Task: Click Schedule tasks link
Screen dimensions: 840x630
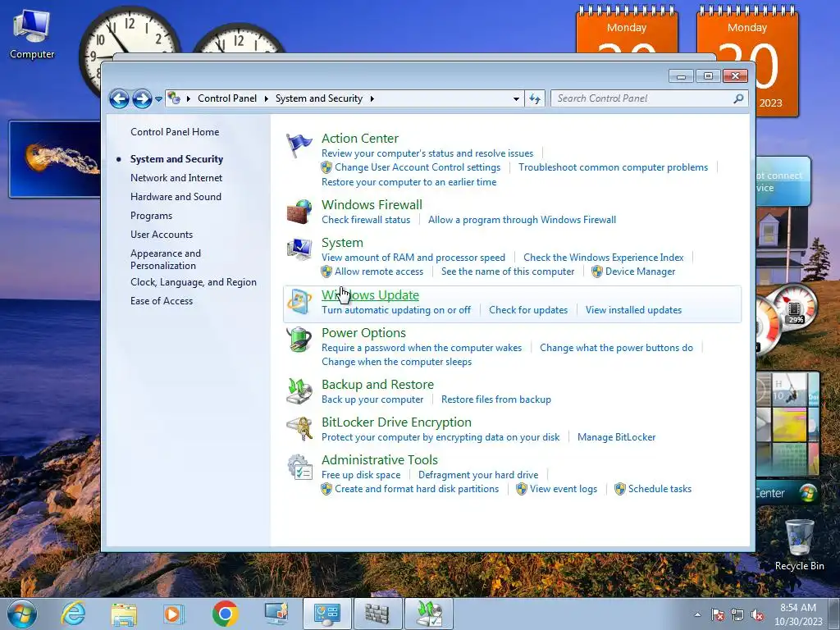Action: (x=660, y=489)
